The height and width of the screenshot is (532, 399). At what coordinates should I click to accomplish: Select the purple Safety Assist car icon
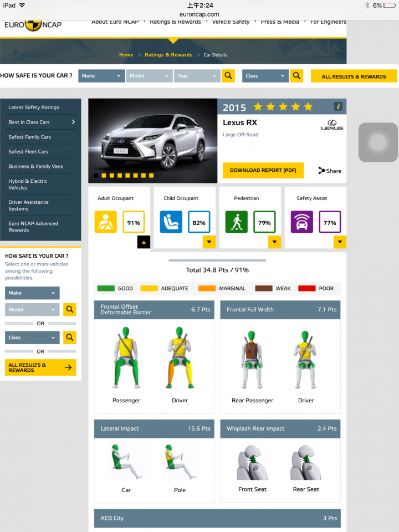coord(302,222)
